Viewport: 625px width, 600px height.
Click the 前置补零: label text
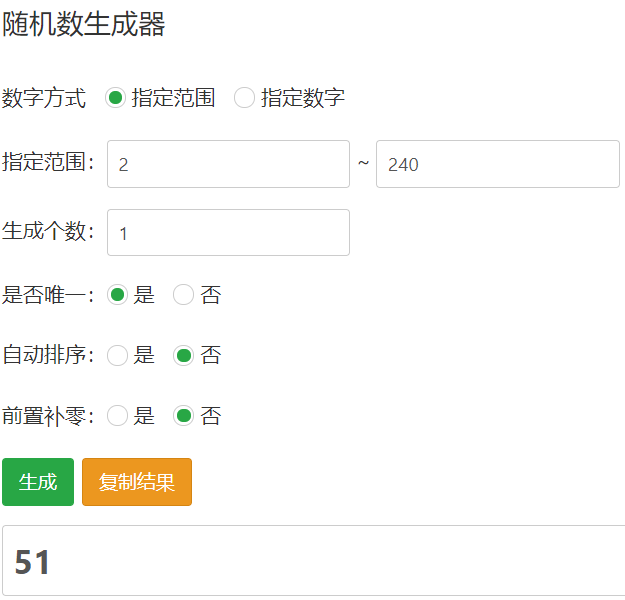coord(48,416)
